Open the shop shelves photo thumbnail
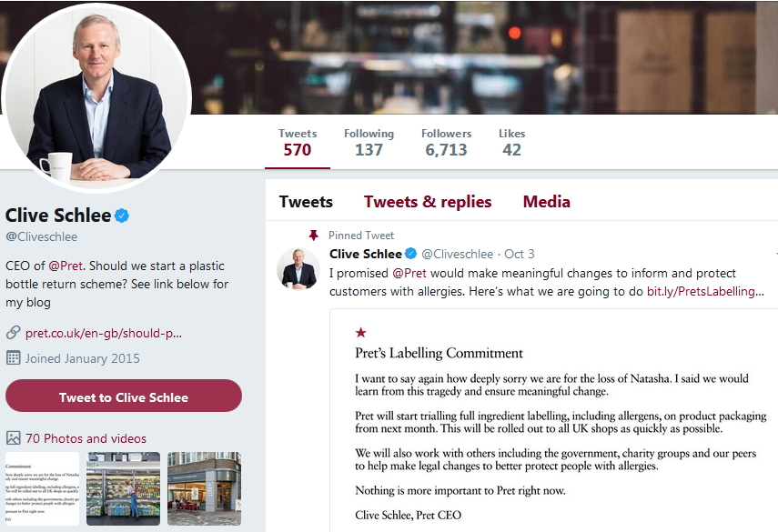 [x=123, y=488]
